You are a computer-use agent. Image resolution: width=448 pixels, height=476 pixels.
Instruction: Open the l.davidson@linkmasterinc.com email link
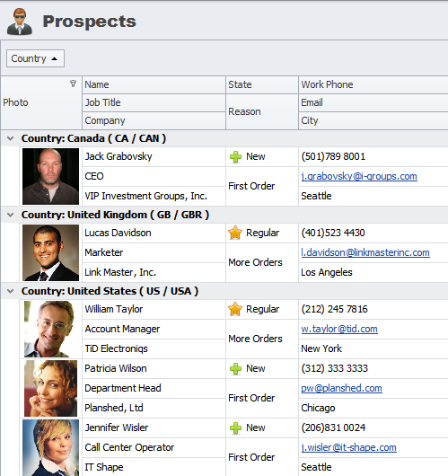365,252
